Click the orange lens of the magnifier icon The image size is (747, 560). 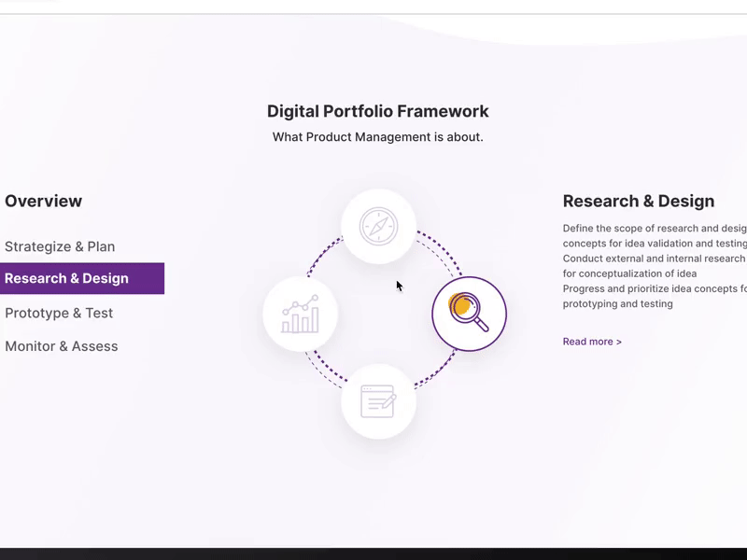[x=461, y=306]
